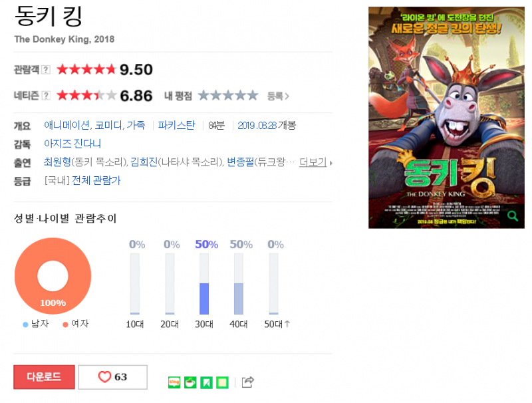Screen dimensions: 532x403
Task: Click the green bookmark share icon
Action: (x=206, y=382)
